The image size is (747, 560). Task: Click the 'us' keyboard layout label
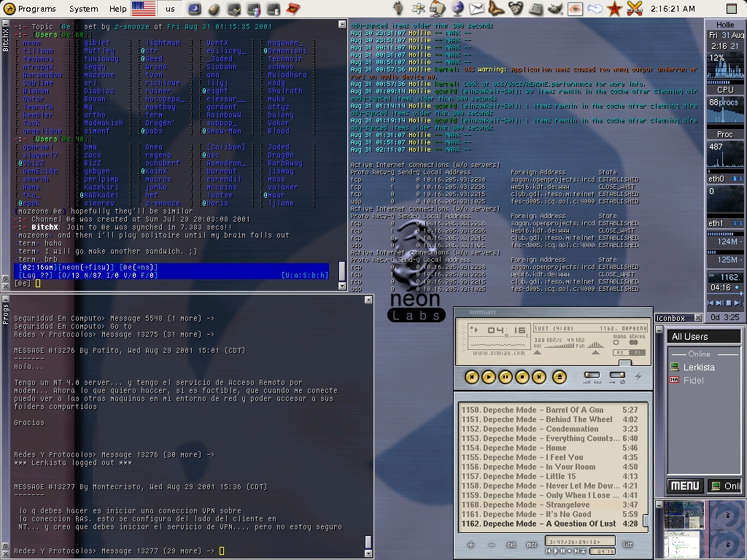tap(170, 9)
